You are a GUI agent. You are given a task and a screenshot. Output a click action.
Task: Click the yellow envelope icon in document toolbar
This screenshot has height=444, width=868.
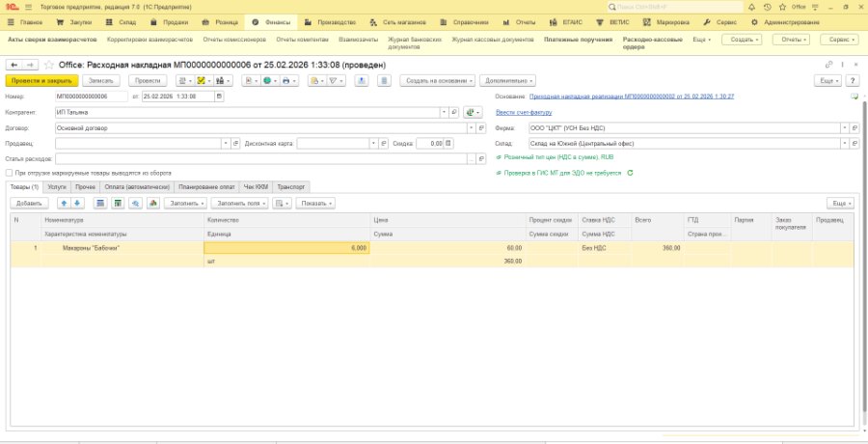(x=316, y=81)
